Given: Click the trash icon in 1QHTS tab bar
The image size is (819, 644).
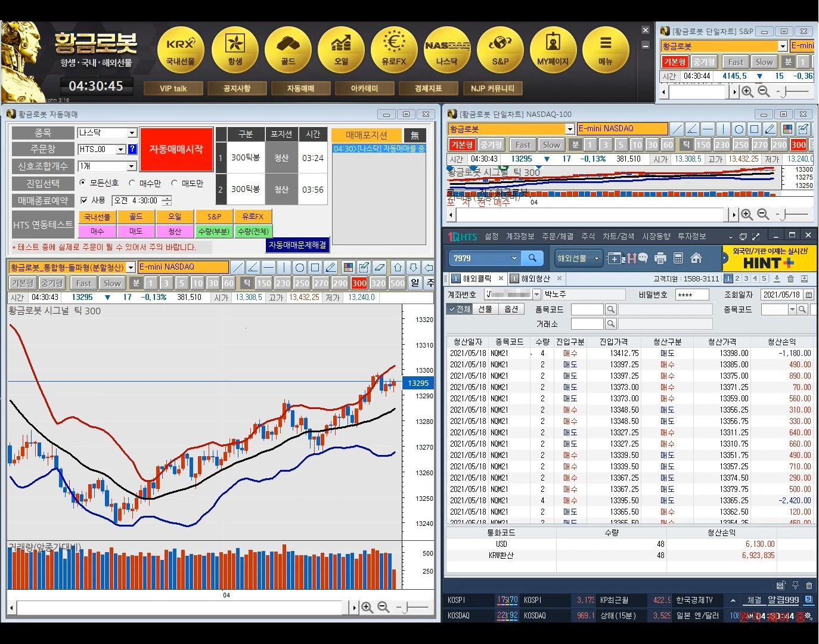Looking at the screenshot, I should [790, 278].
